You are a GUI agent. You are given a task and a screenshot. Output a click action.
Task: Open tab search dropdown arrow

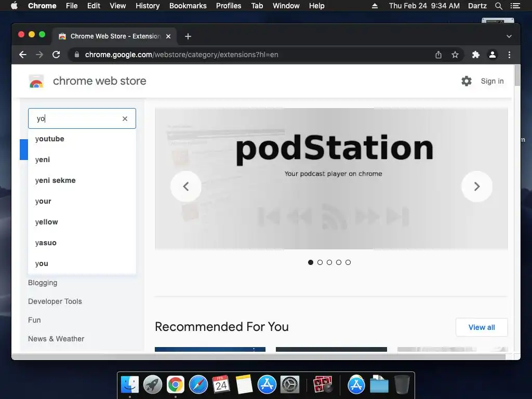[x=509, y=36]
